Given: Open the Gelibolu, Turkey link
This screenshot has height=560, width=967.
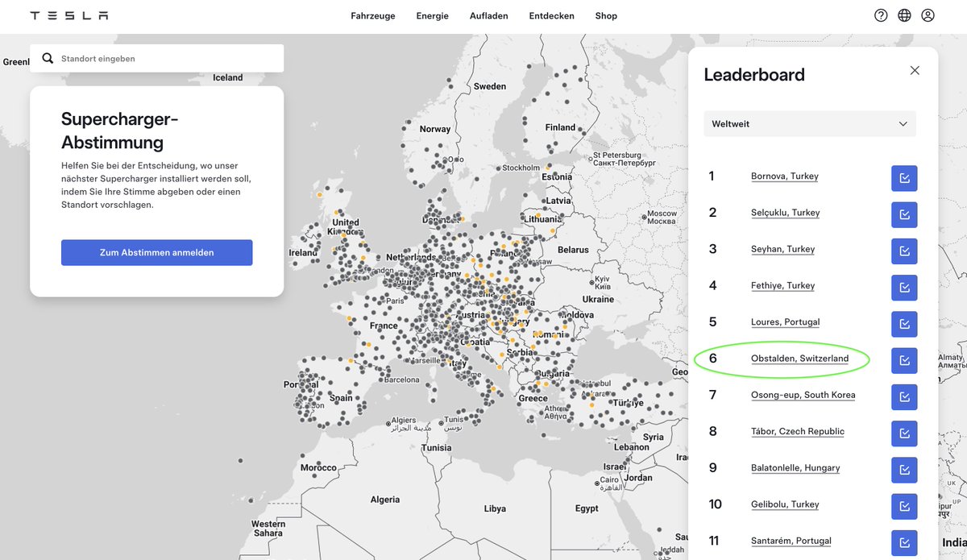Looking at the screenshot, I should click(785, 504).
